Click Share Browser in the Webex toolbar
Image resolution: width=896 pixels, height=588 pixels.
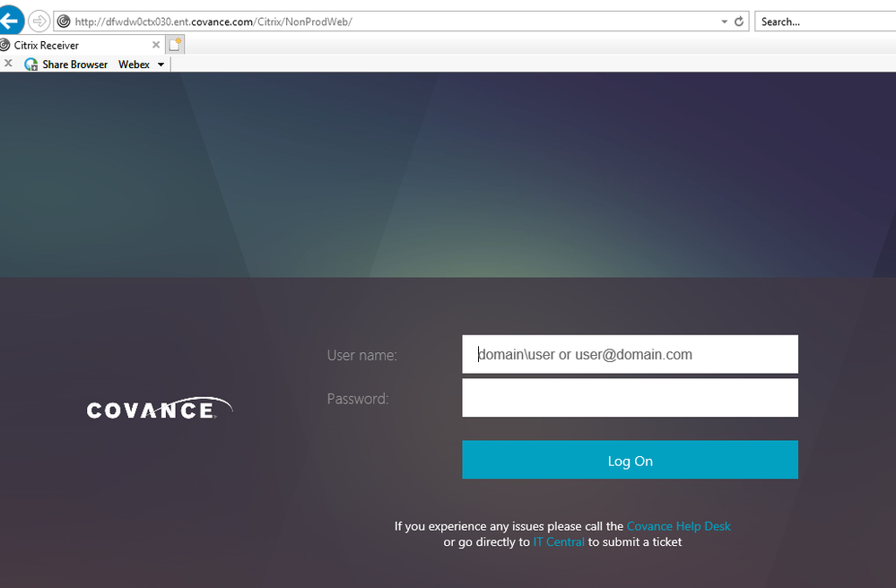tap(74, 65)
